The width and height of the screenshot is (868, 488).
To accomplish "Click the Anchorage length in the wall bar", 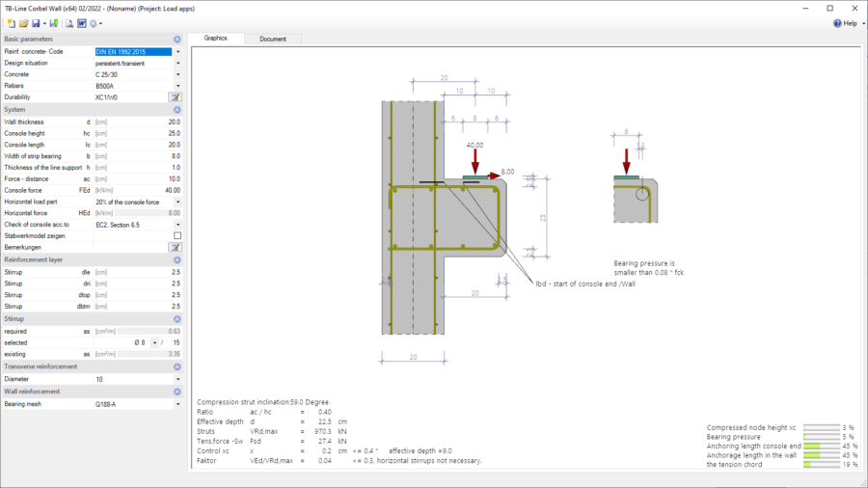I will (x=821, y=455).
